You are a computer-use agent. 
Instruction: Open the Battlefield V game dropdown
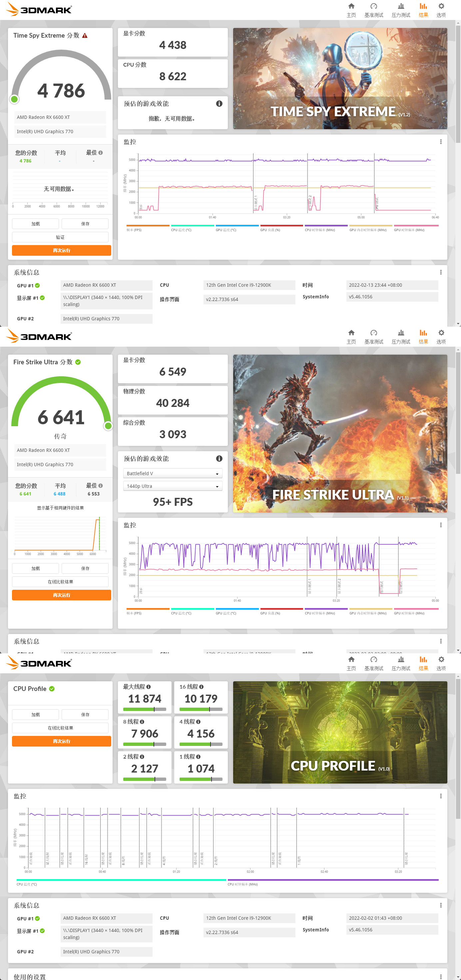point(173,473)
